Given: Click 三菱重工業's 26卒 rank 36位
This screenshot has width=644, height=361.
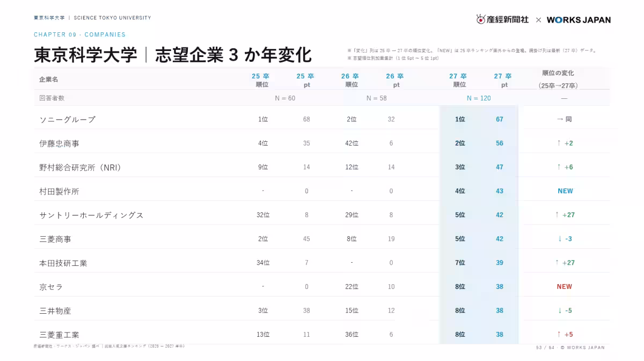Looking at the screenshot, I should pos(352,335).
